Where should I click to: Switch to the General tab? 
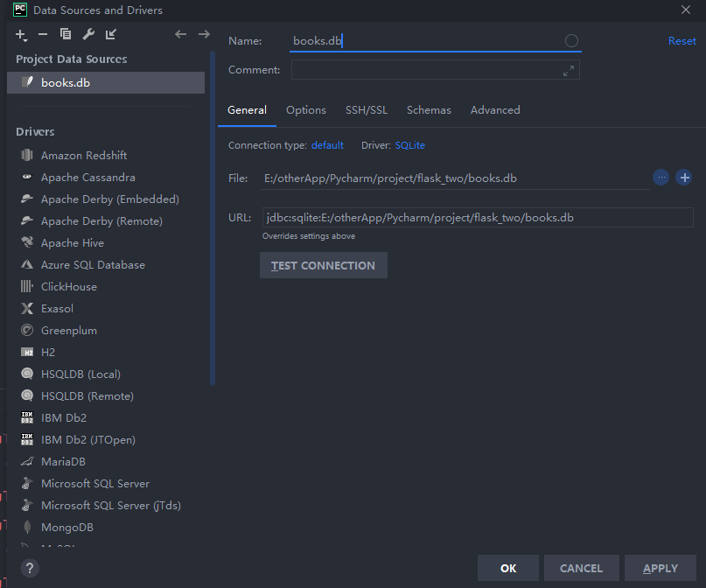(x=247, y=110)
